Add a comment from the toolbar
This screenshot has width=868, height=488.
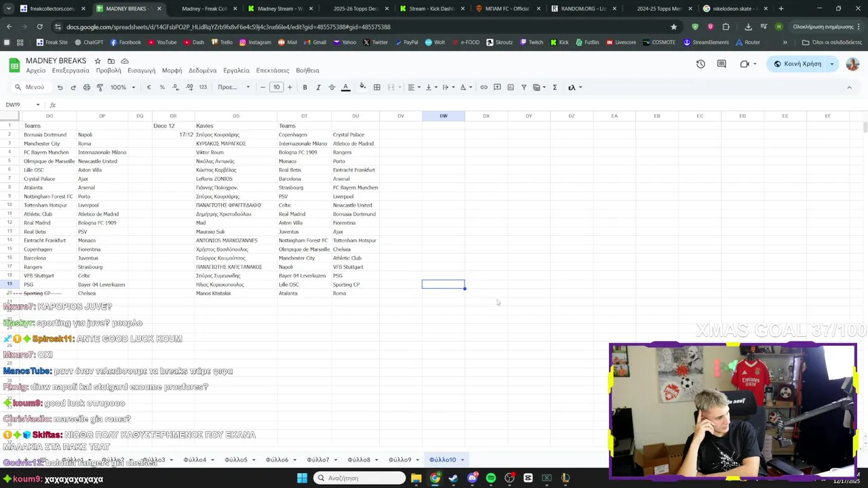497,87
